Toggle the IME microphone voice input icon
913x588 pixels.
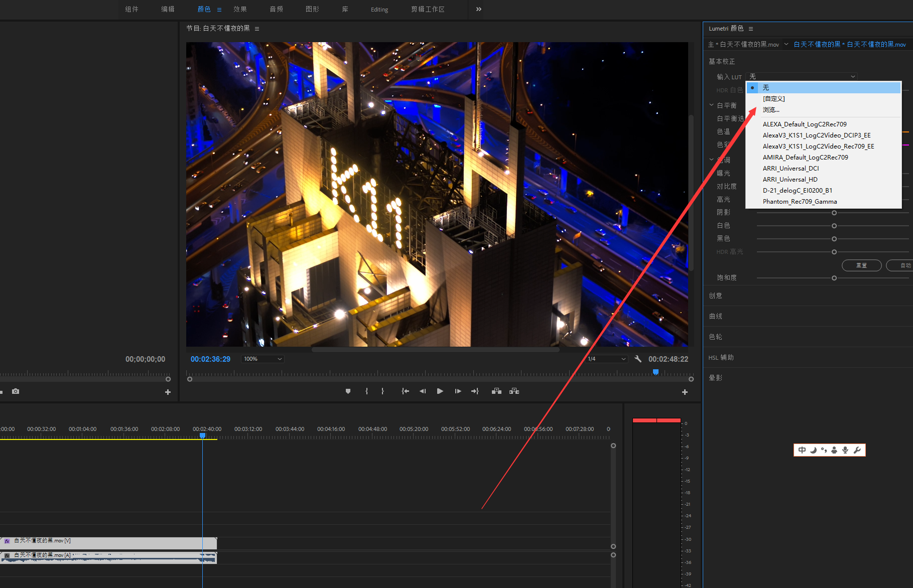845,450
